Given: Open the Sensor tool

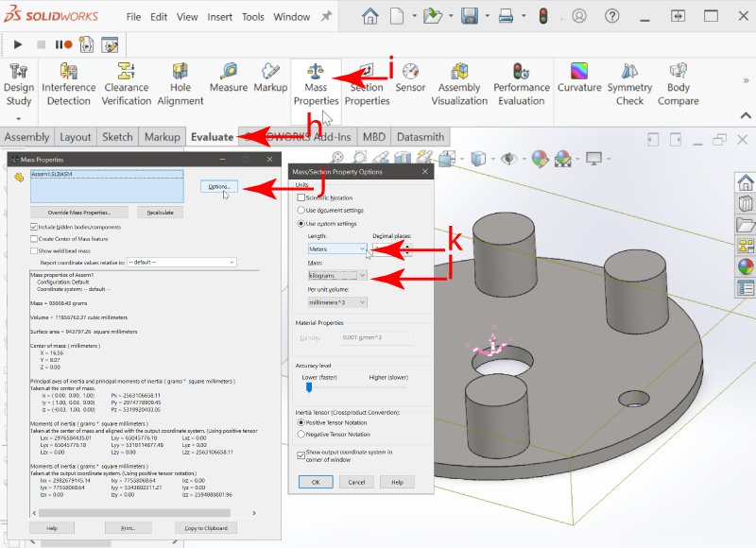Looking at the screenshot, I should [410, 78].
